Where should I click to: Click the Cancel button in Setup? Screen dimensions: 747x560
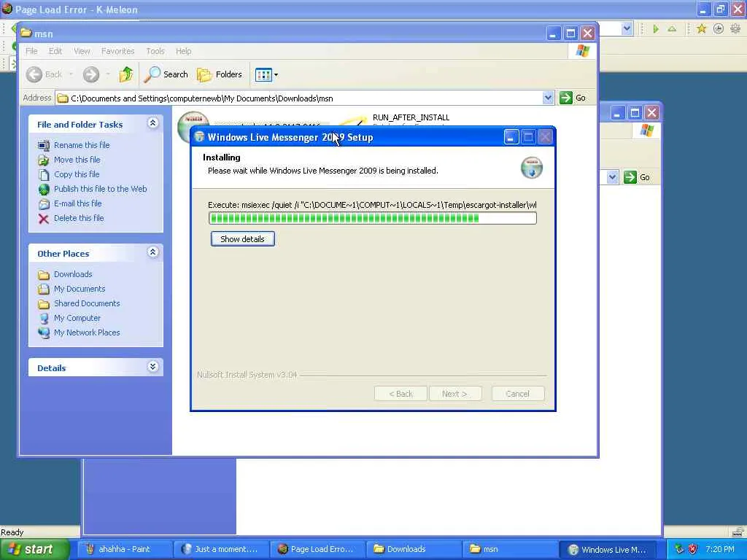point(518,394)
